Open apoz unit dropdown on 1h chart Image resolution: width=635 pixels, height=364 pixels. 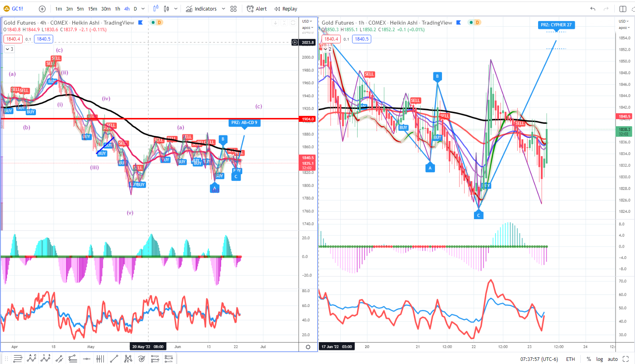tap(624, 28)
